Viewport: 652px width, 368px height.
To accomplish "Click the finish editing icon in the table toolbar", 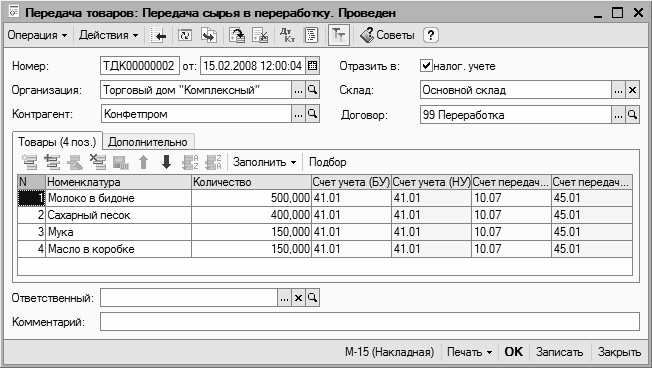I will click(x=121, y=162).
